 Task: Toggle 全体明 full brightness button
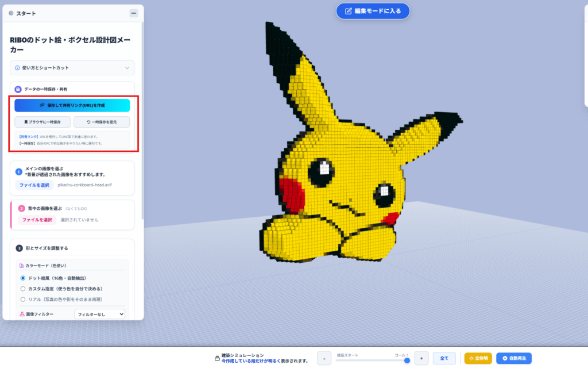(x=478, y=358)
